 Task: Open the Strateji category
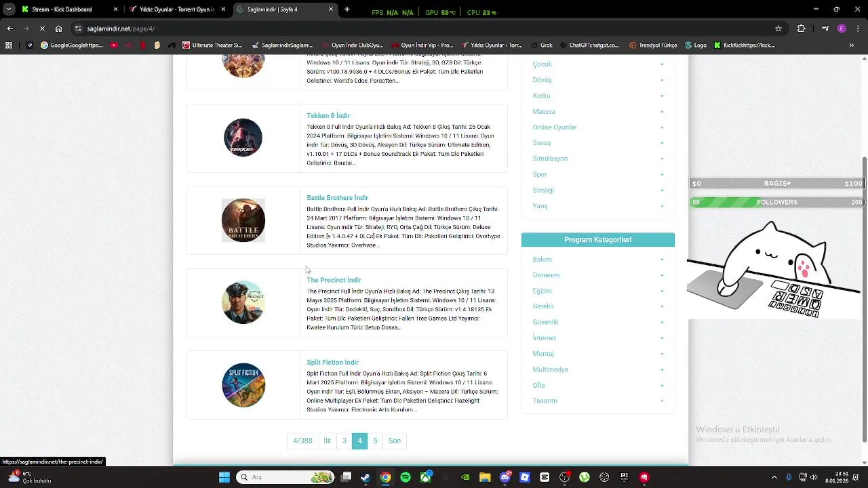pyautogui.click(x=543, y=190)
